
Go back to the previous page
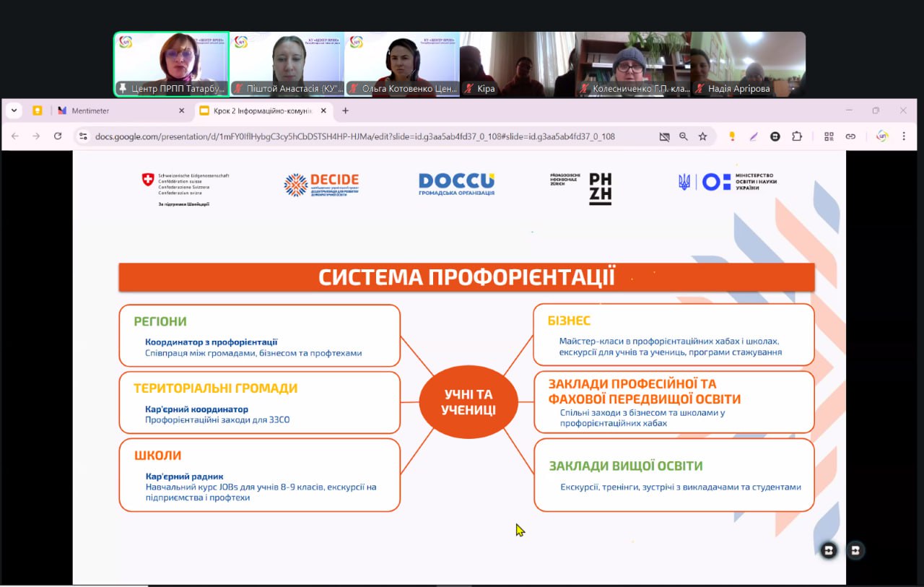click(x=15, y=136)
